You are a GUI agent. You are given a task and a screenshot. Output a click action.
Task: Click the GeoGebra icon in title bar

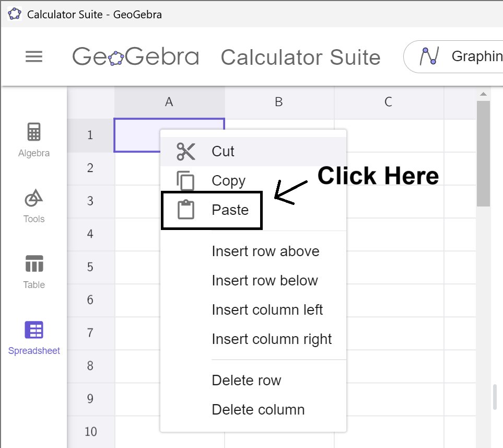point(15,14)
